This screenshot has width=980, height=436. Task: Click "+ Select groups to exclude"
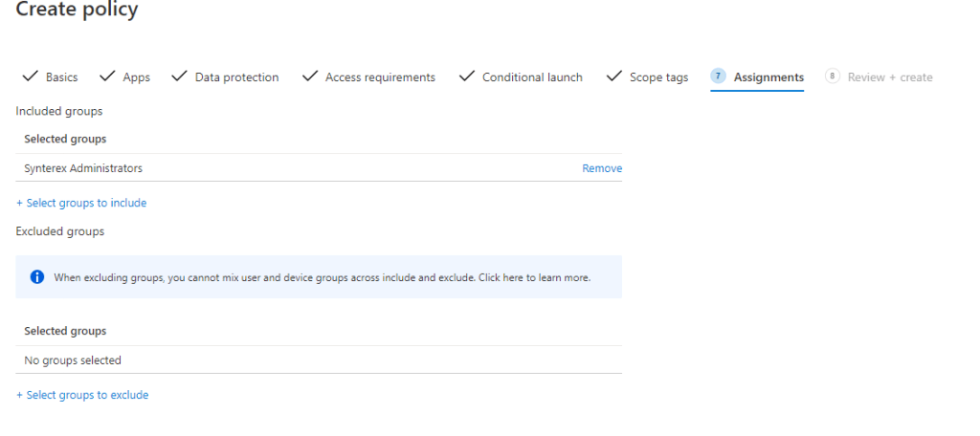82,395
